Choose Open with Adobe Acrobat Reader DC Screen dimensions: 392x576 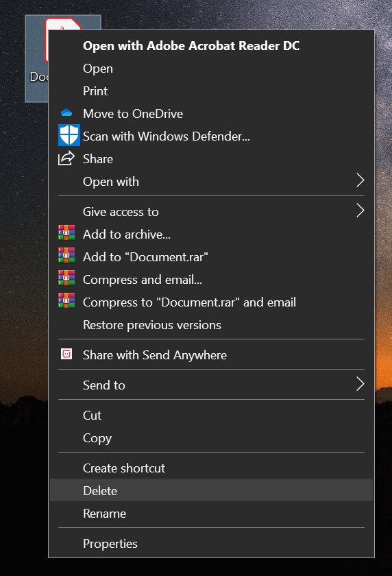[x=211, y=46]
